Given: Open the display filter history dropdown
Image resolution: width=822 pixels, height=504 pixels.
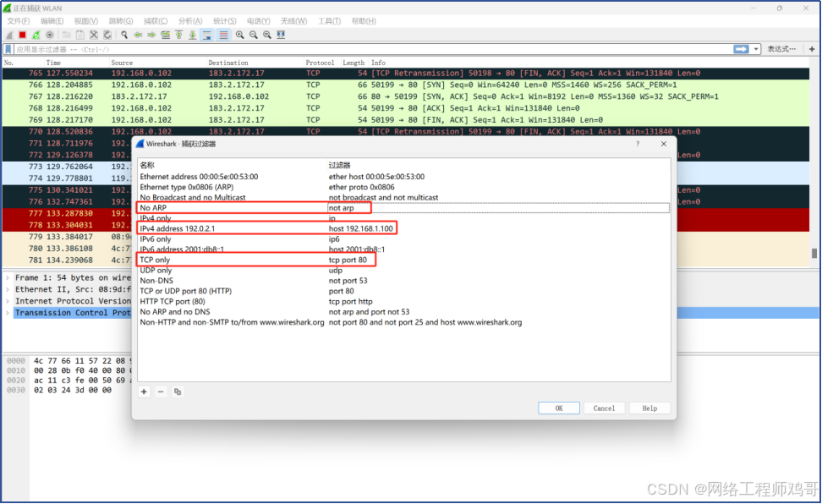Looking at the screenshot, I should click(756, 49).
